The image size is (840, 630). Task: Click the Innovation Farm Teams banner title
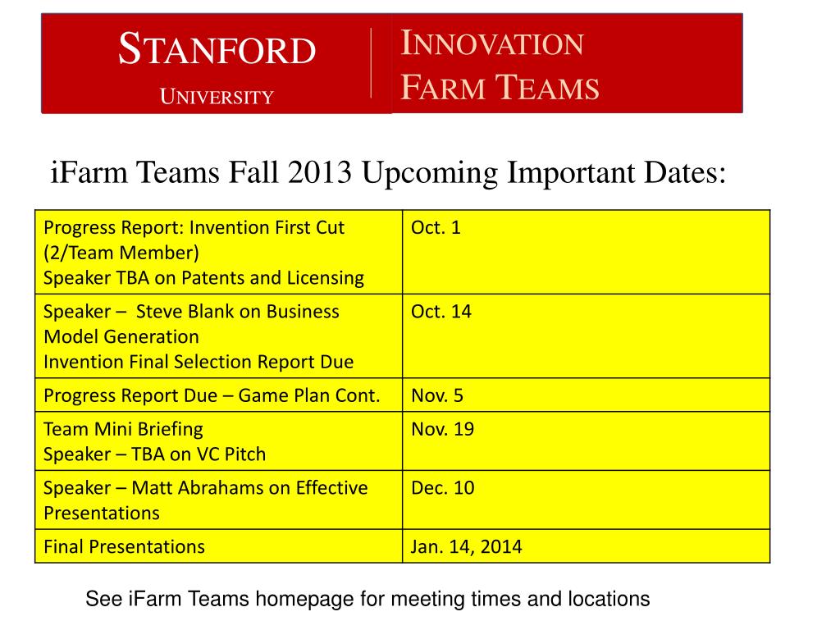[x=500, y=65]
